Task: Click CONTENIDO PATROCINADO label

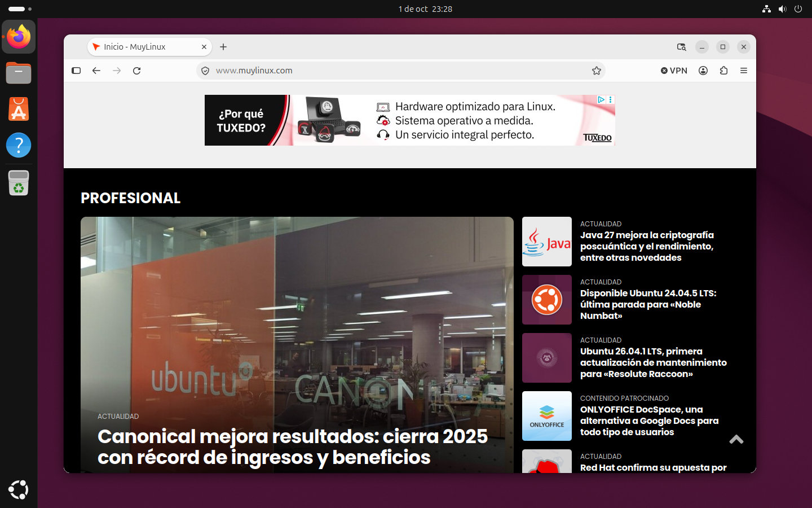Action: [624, 398]
